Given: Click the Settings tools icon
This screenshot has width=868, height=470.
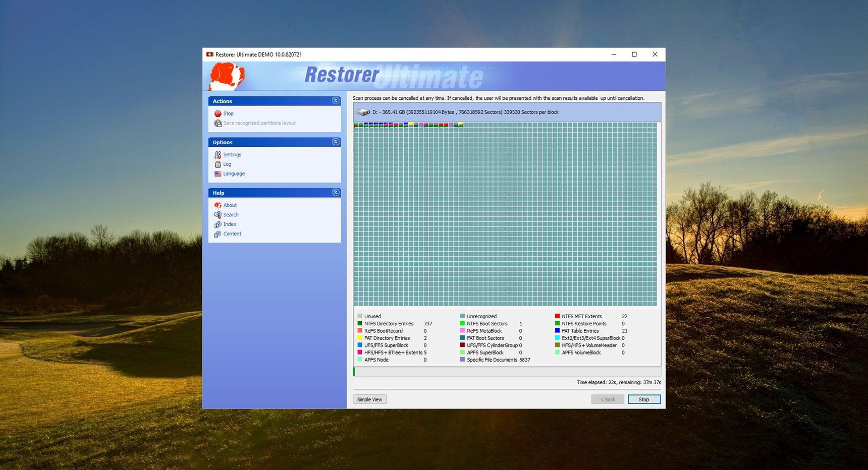Looking at the screenshot, I should point(218,155).
